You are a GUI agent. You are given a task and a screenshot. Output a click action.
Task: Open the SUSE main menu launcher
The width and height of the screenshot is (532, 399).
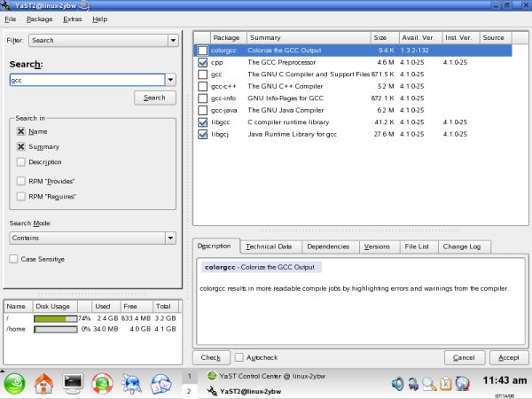[14, 384]
